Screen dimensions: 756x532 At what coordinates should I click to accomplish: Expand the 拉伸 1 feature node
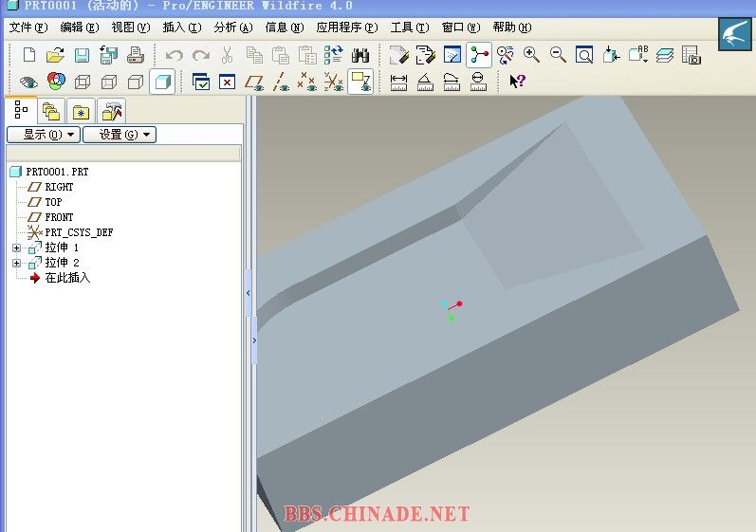(x=16, y=248)
